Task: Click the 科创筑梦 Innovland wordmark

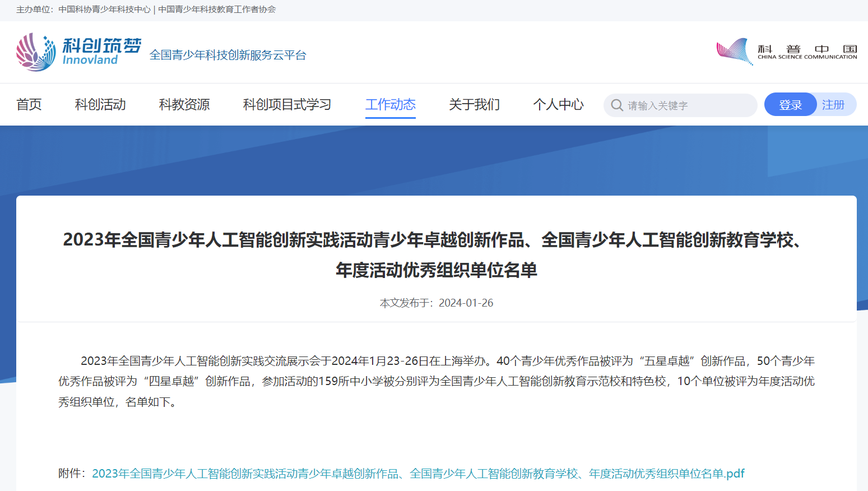Action: [101, 52]
